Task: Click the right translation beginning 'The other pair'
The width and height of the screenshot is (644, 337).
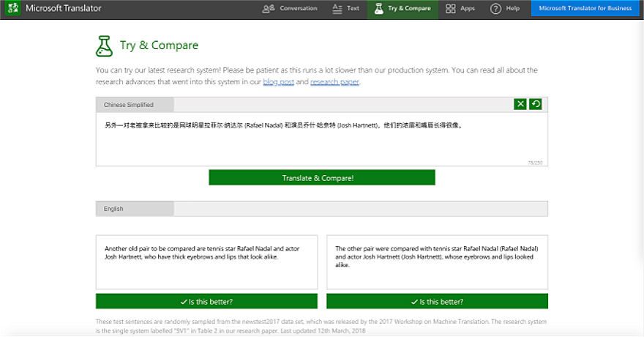Action: point(437,262)
